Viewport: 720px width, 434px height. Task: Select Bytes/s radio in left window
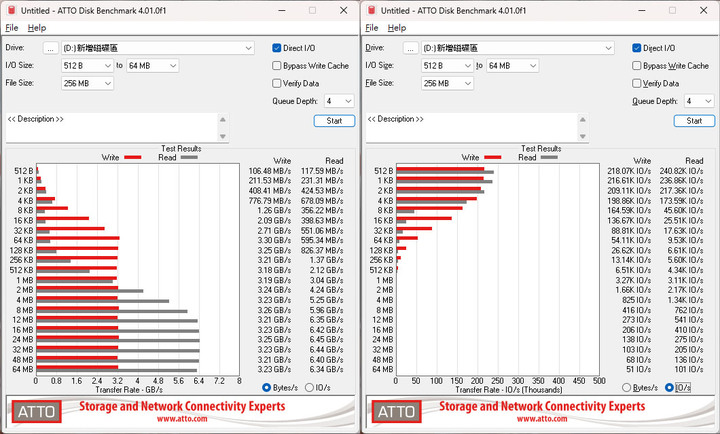pos(266,388)
